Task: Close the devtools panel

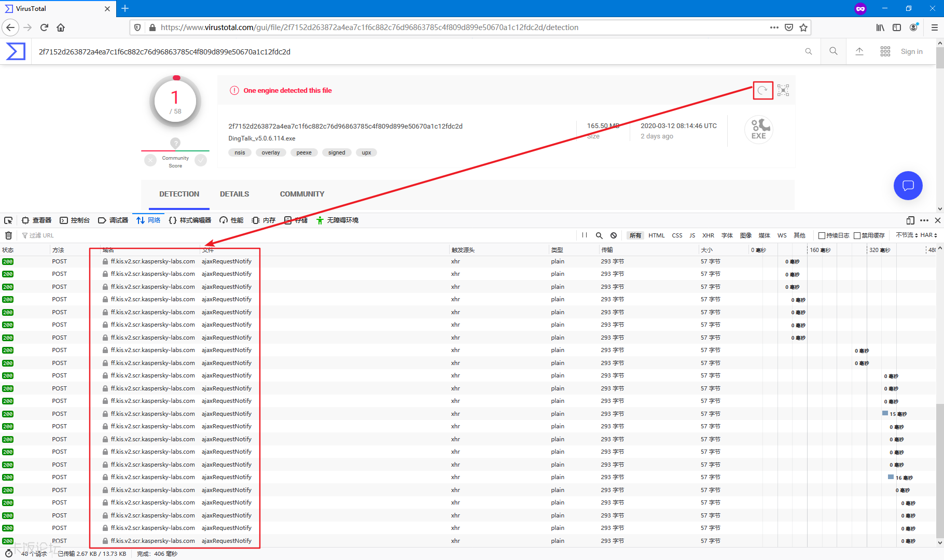Action: pyautogui.click(x=938, y=220)
